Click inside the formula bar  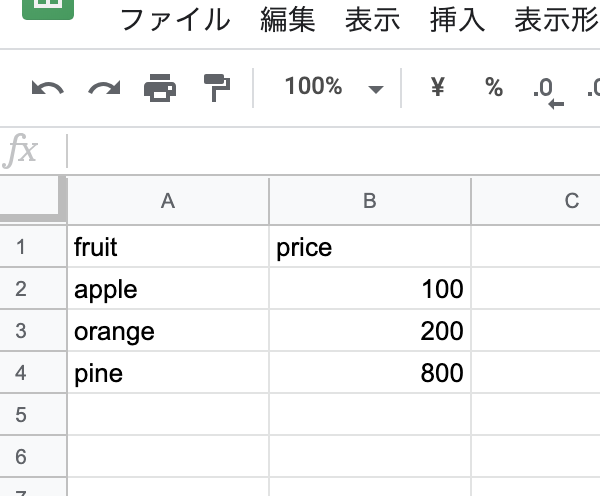tap(330, 151)
